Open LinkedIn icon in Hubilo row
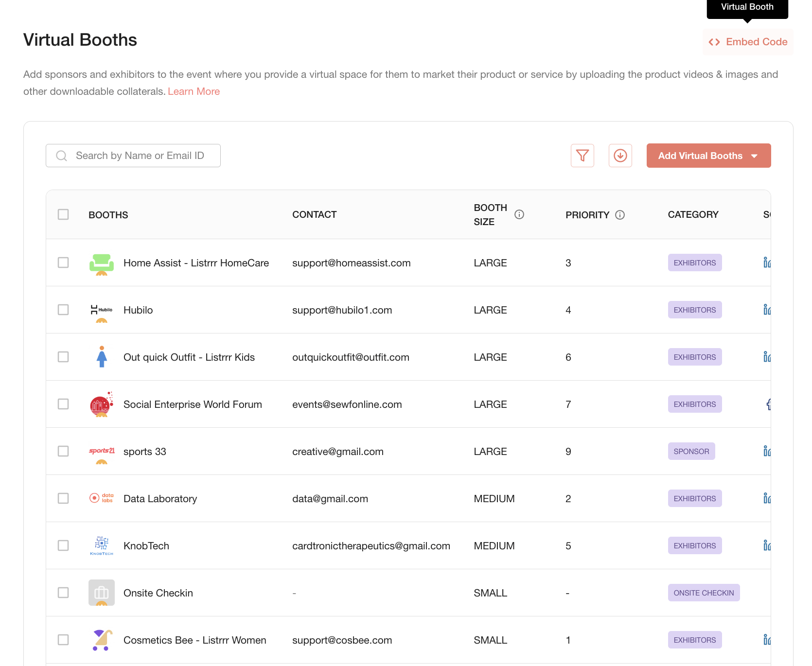This screenshot has width=812, height=666. point(767,310)
